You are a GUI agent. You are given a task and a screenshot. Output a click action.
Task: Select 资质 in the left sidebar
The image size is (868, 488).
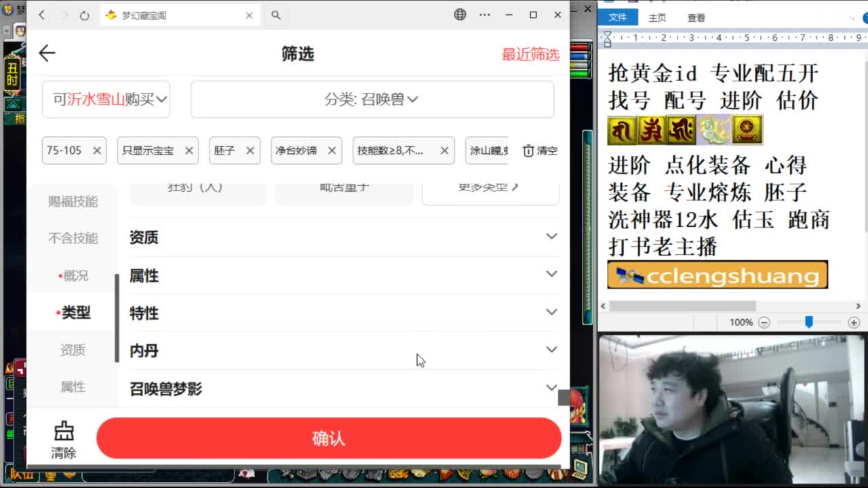[x=73, y=350]
